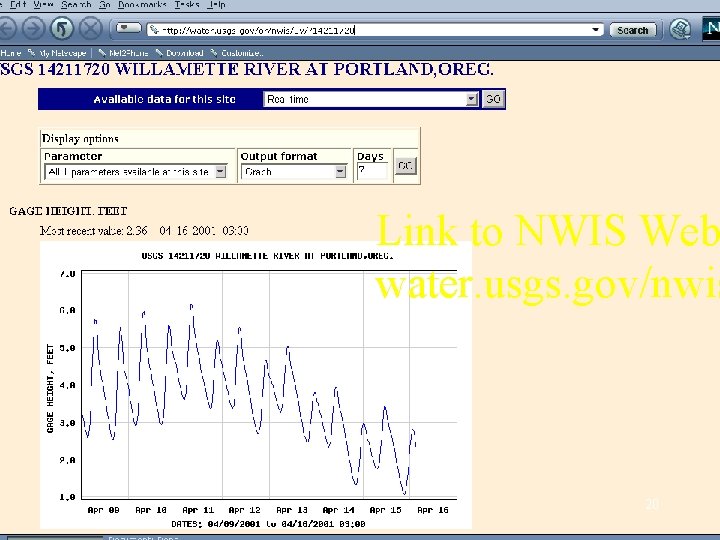
Task: Click the Netscape N logo
Action: (x=711, y=29)
